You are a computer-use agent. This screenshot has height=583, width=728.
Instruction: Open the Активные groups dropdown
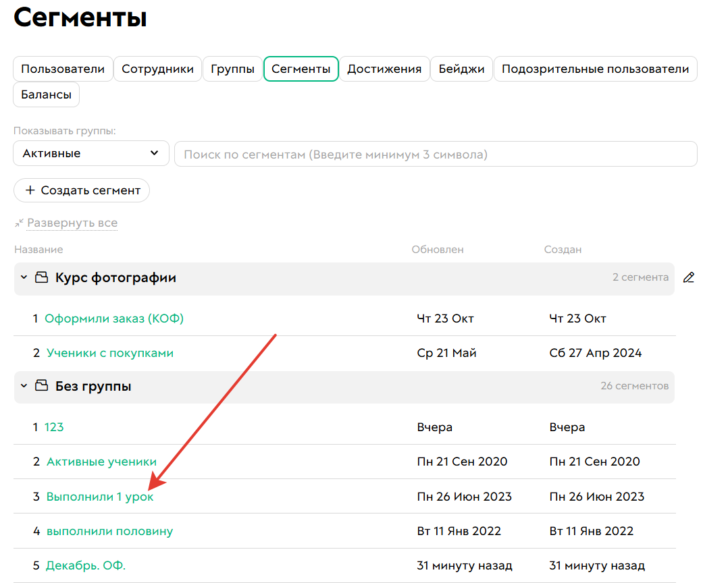[x=90, y=153]
